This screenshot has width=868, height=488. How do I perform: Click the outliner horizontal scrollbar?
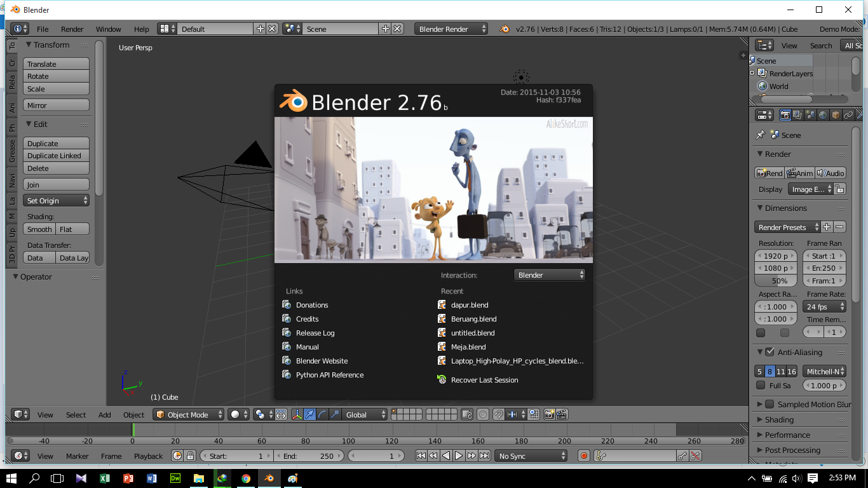point(787,99)
